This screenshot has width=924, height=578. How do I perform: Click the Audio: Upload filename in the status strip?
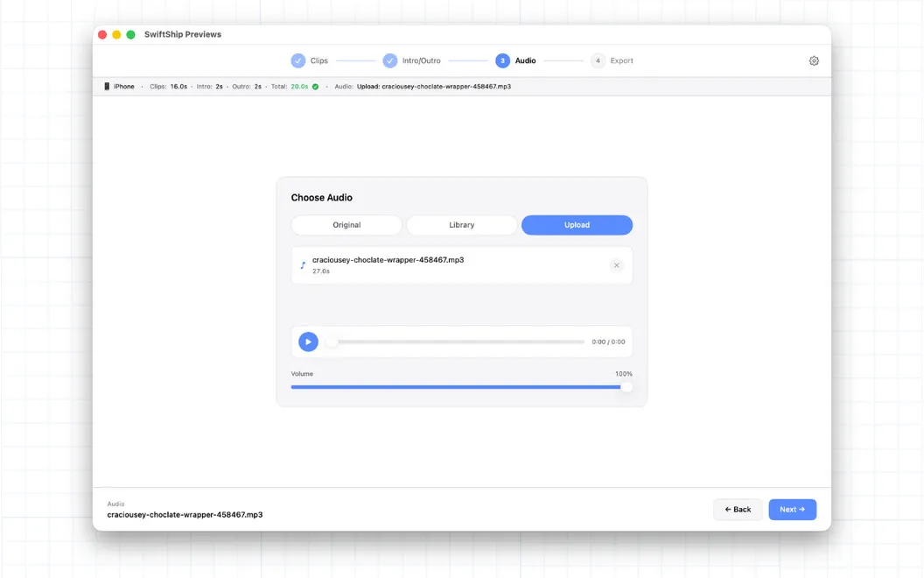423,86
